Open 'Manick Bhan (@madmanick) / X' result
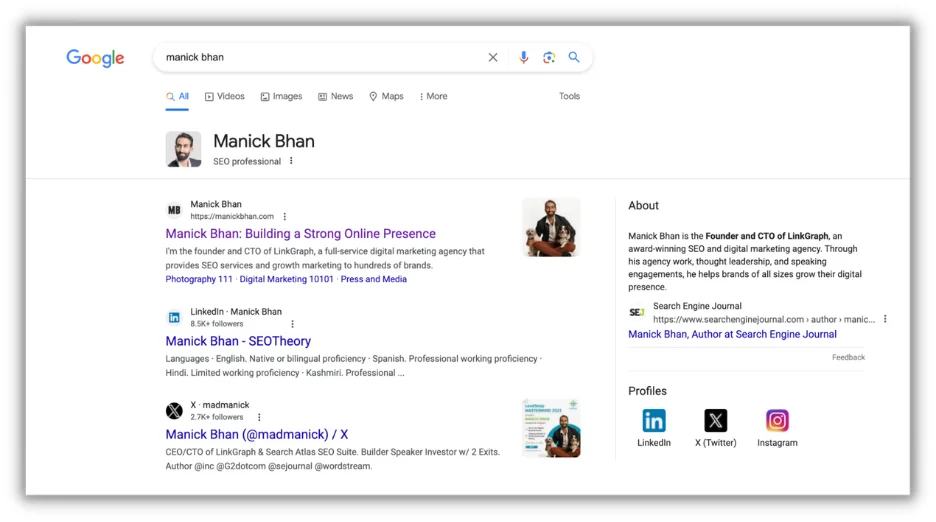 [x=257, y=434]
